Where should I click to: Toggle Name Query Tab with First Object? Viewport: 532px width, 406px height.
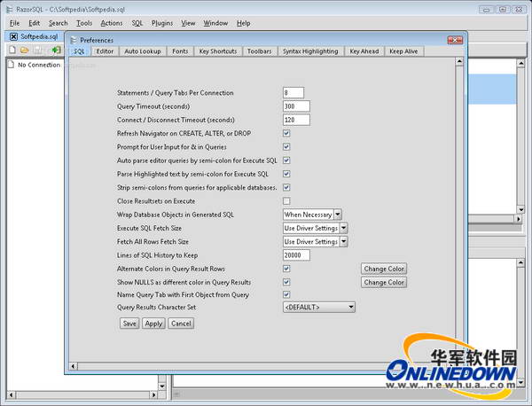coord(286,294)
